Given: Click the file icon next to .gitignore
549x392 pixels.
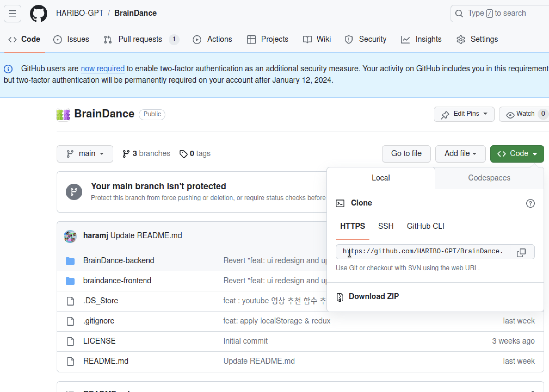Looking at the screenshot, I should [x=70, y=321].
